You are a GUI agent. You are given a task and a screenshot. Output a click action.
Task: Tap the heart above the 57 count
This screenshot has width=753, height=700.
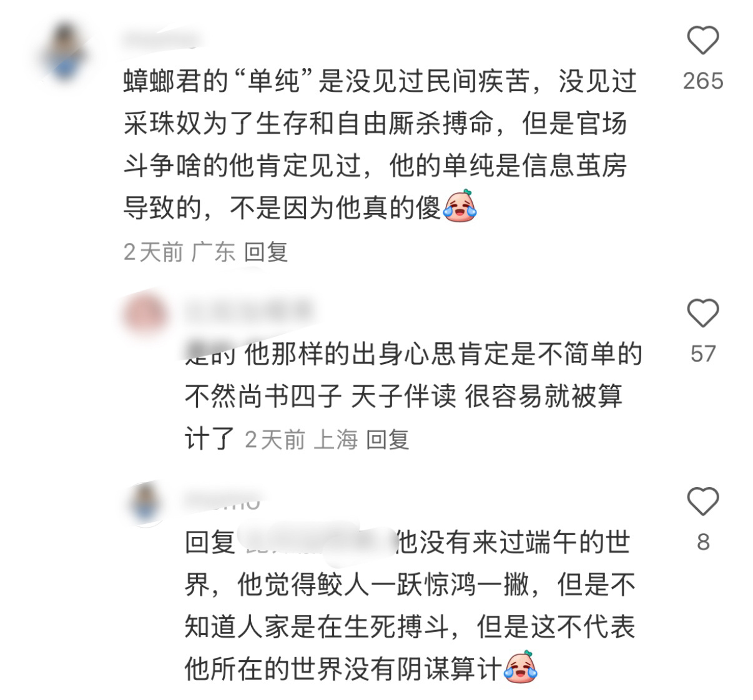click(x=703, y=313)
